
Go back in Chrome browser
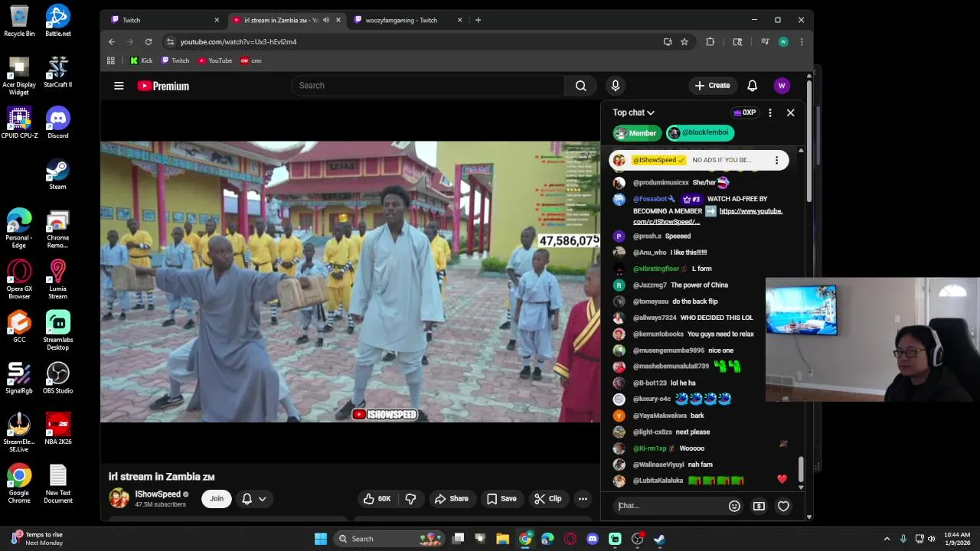coord(112,42)
